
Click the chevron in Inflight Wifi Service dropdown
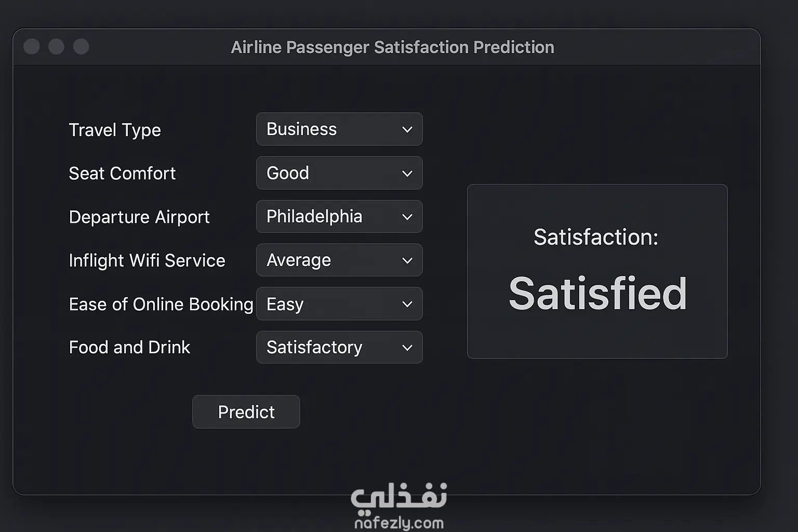click(407, 261)
